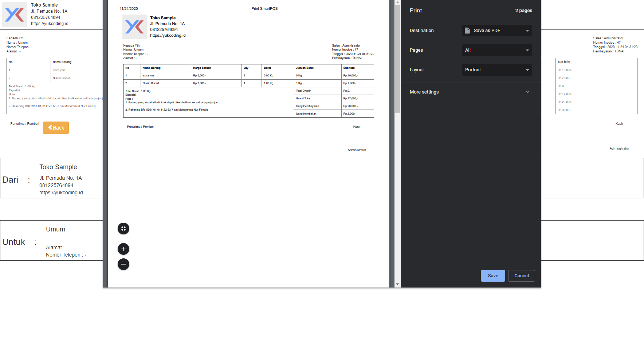Zoom out of the print preview
This screenshot has height=361, width=644.
[x=123, y=264]
